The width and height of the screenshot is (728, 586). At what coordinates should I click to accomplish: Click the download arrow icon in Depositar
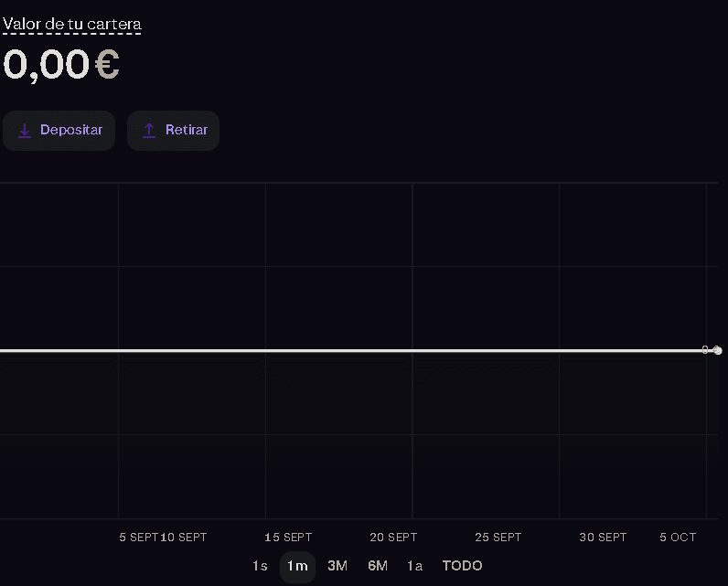point(25,131)
